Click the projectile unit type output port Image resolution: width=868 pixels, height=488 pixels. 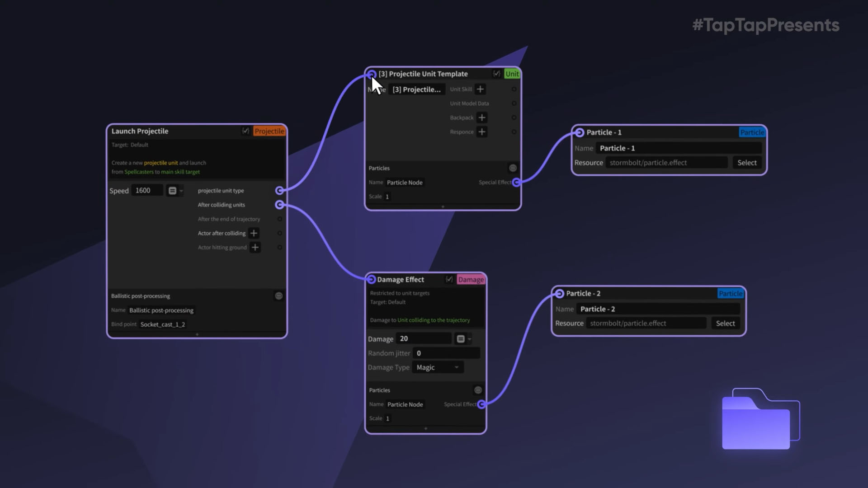pos(280,191)
